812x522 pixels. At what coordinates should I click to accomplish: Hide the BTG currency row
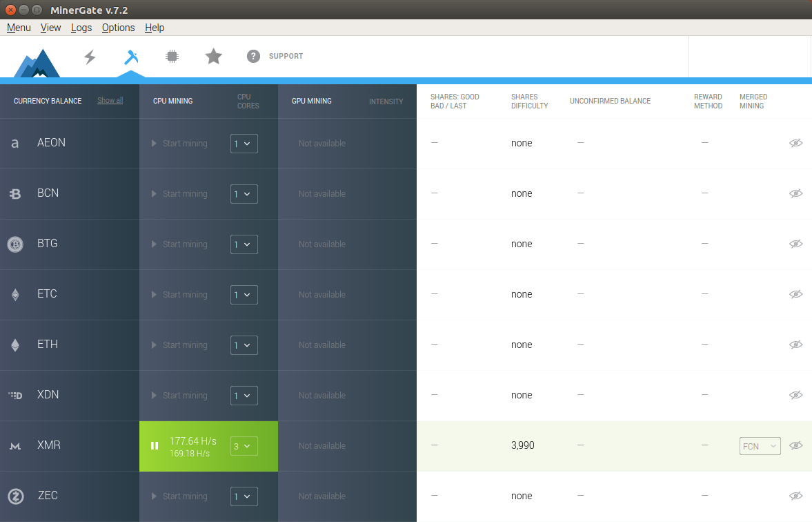pyautogui.click(x=796, y=244)
